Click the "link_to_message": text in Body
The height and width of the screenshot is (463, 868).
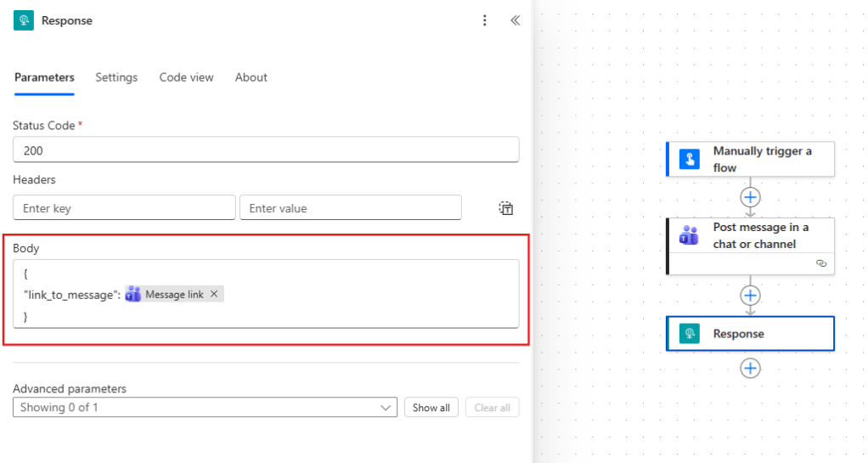[72, 295]
